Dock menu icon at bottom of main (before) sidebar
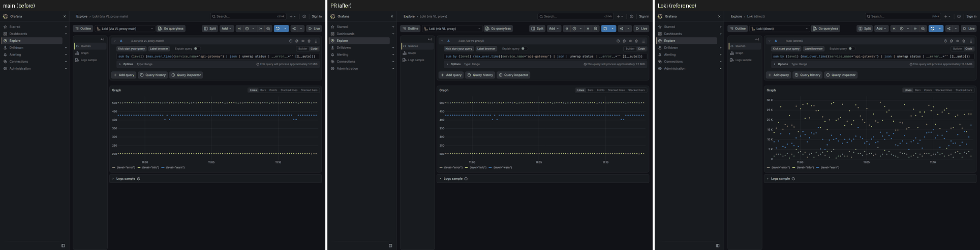This screenshot has width=980, height=250. 63,245
